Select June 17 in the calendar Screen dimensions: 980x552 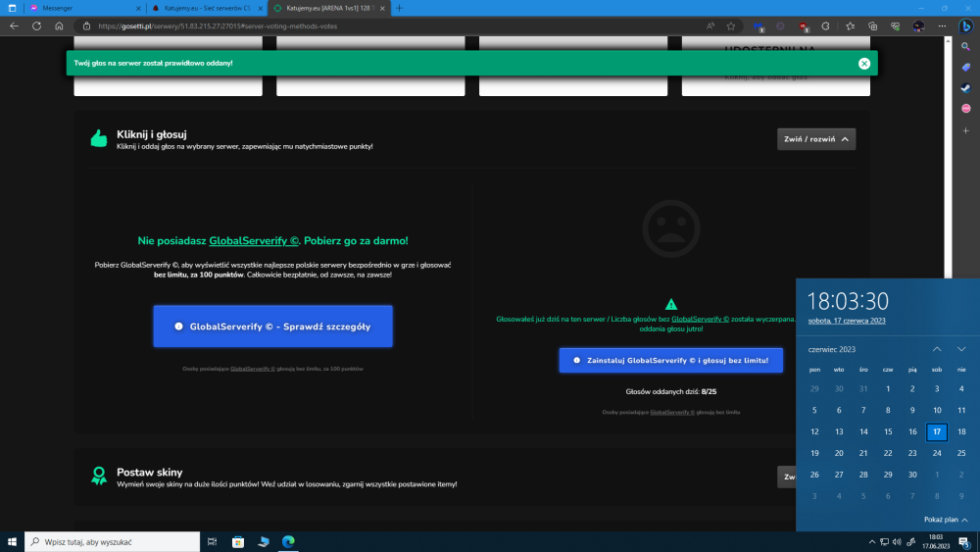(936, 431)
